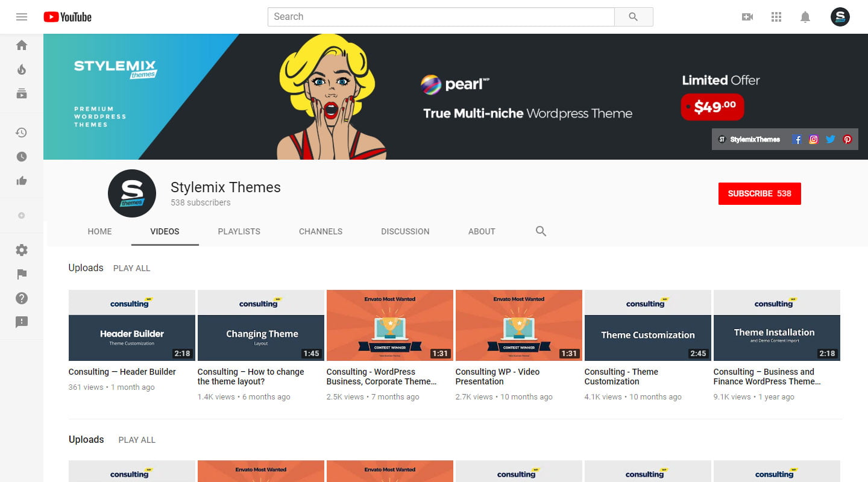
Task: Open the YouTube apps grid
Action: pos(776,17)
